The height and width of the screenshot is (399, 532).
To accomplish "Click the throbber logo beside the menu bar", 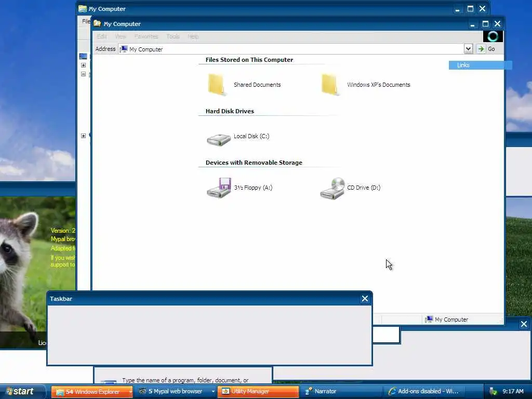I will (x=493, y=36).
